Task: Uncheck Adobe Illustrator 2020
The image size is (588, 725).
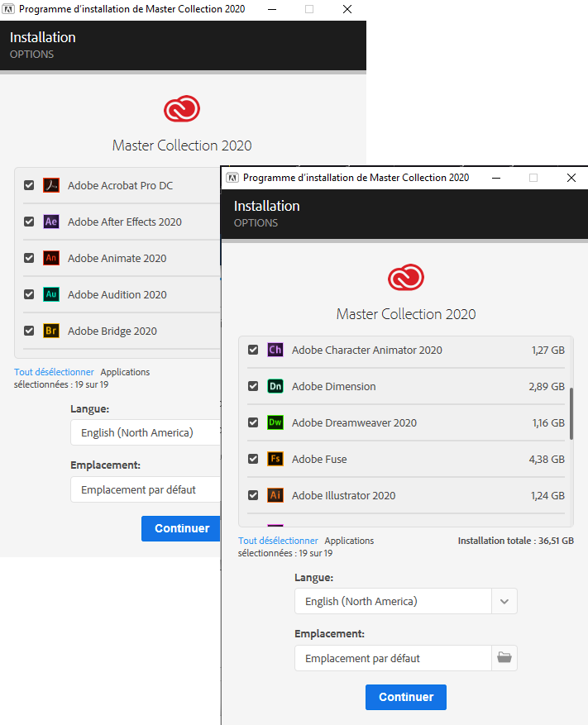Action: click(253, 495)
